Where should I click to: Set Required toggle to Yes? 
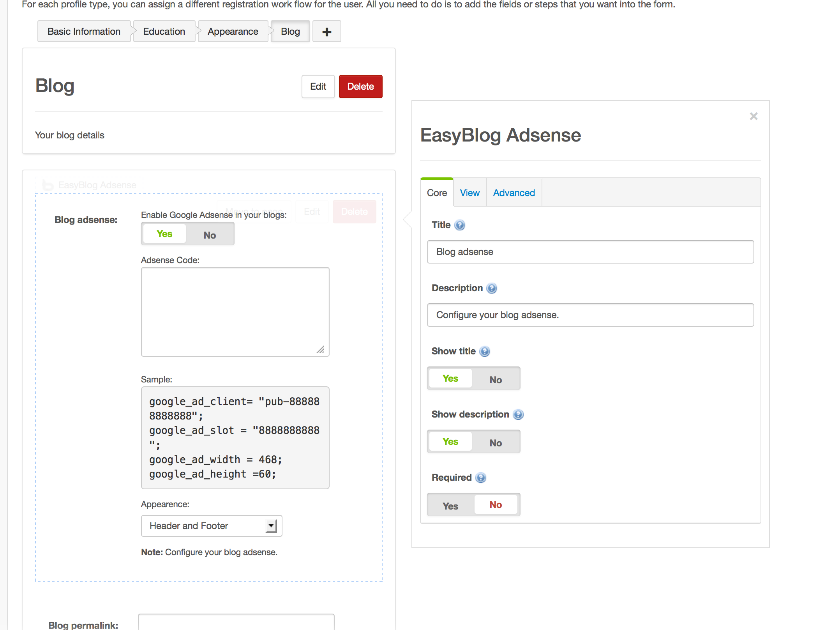[x=450, y=506]
